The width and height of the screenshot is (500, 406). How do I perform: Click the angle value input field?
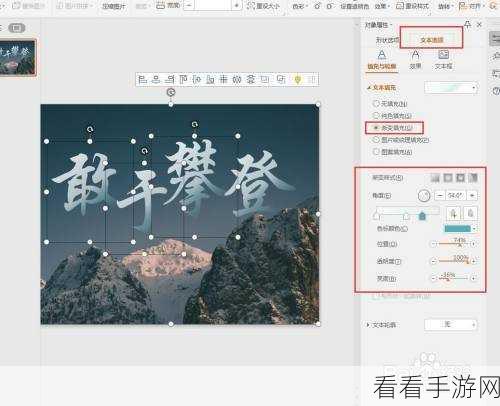point(456,196)
